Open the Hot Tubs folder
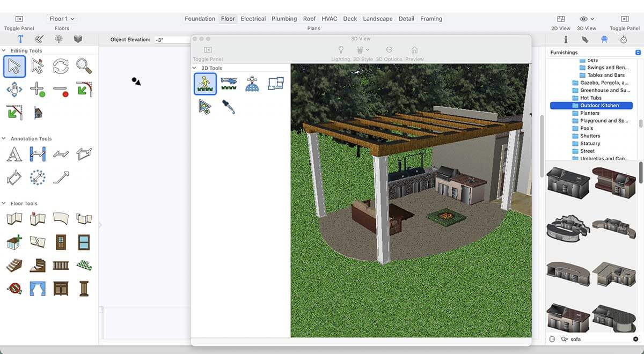 [590, 98]
